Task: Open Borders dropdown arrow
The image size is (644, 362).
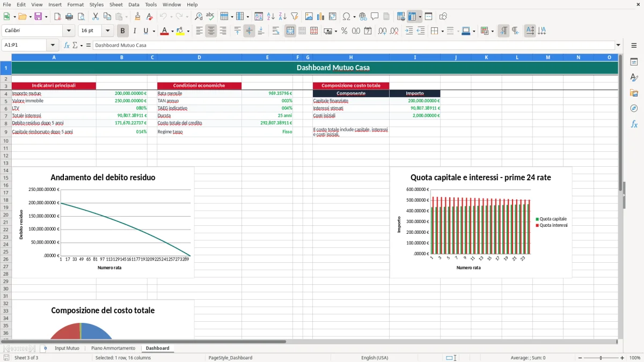Action: [x=442, y=31]
